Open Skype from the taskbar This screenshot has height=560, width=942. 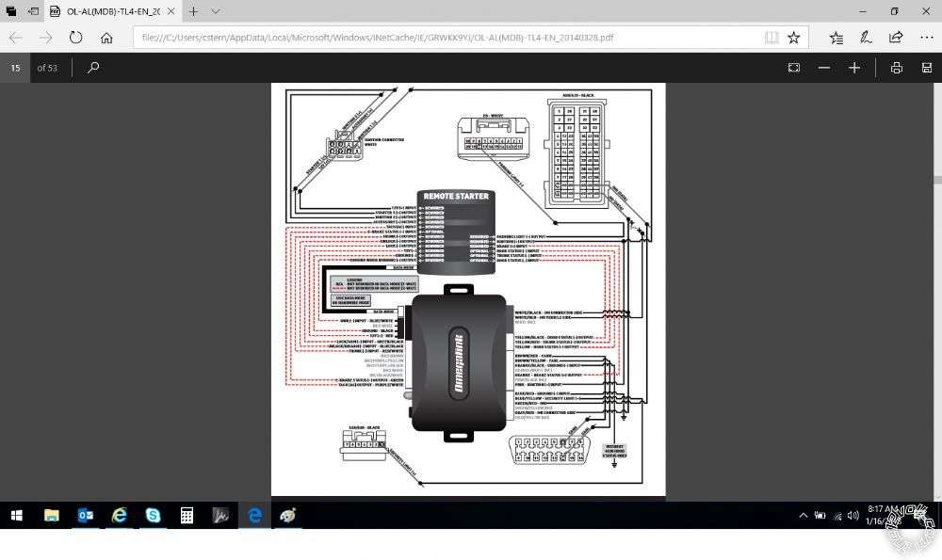[x=153, y=515]
